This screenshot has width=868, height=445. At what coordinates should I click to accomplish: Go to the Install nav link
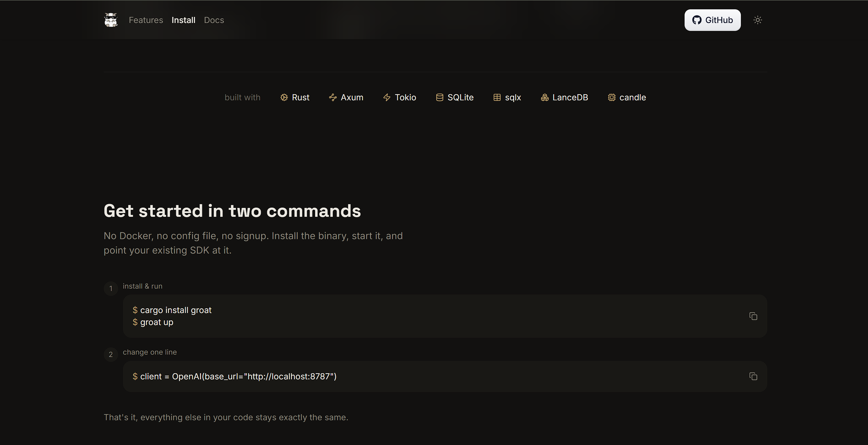coord(183,20)
